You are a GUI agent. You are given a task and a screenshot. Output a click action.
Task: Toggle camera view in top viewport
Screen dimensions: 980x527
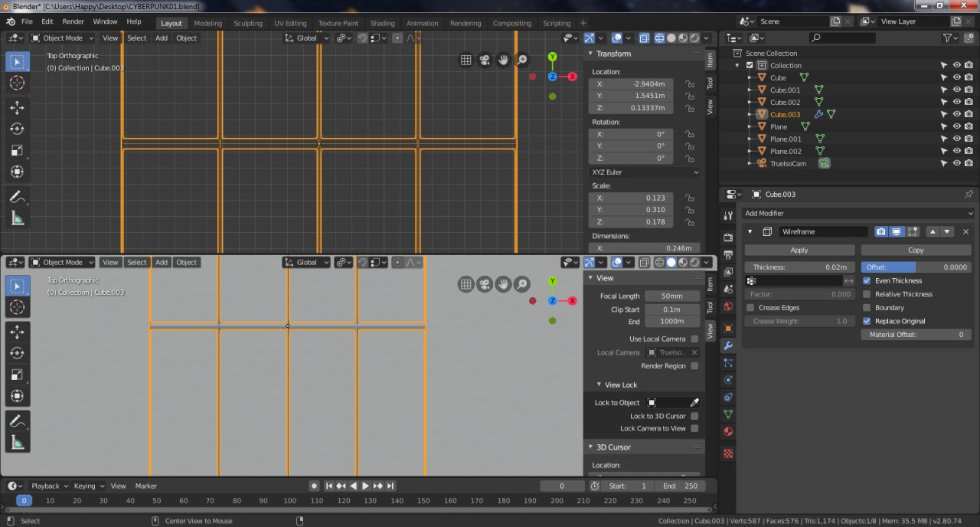point(485,60)
